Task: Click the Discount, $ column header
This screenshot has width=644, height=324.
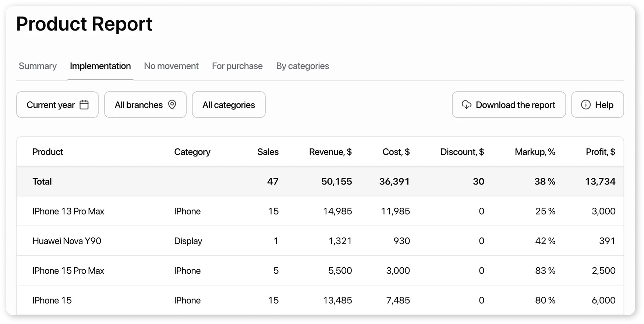Action: (462, 152)
